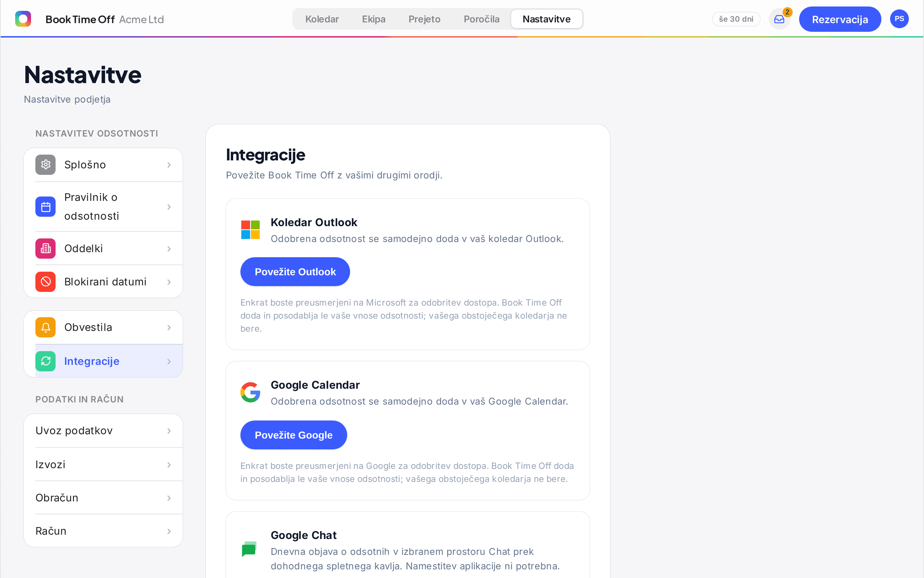
Task: Click the Microsoft logo for Koledar Outlook
Action: (x=250, y=230)
